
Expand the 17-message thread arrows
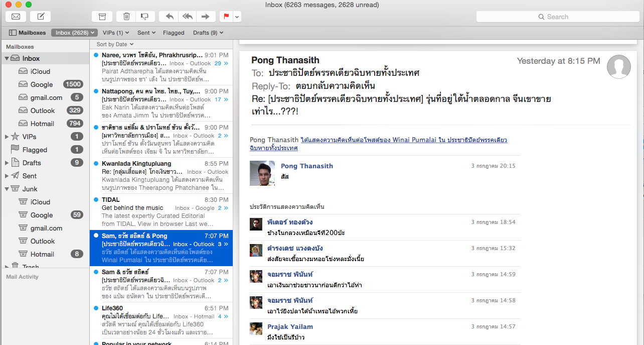tap(226, 99)
